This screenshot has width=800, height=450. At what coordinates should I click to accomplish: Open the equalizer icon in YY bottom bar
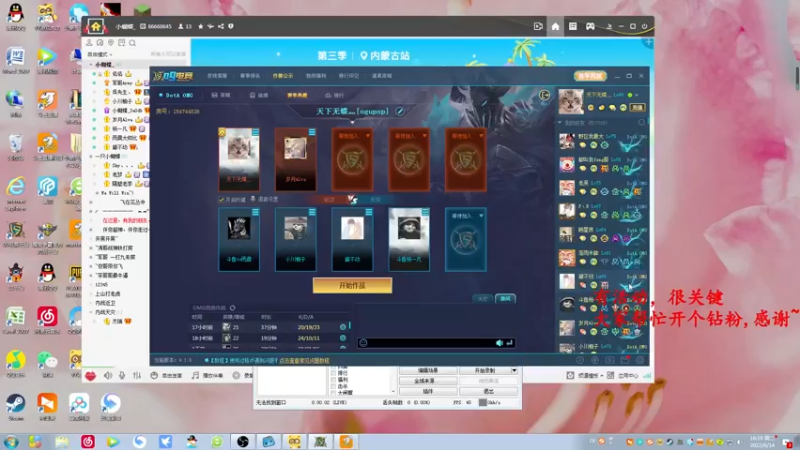tap(137, 376)
